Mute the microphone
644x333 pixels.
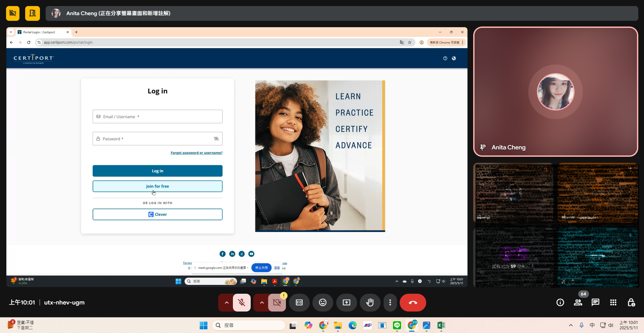[x=241, y=302]
